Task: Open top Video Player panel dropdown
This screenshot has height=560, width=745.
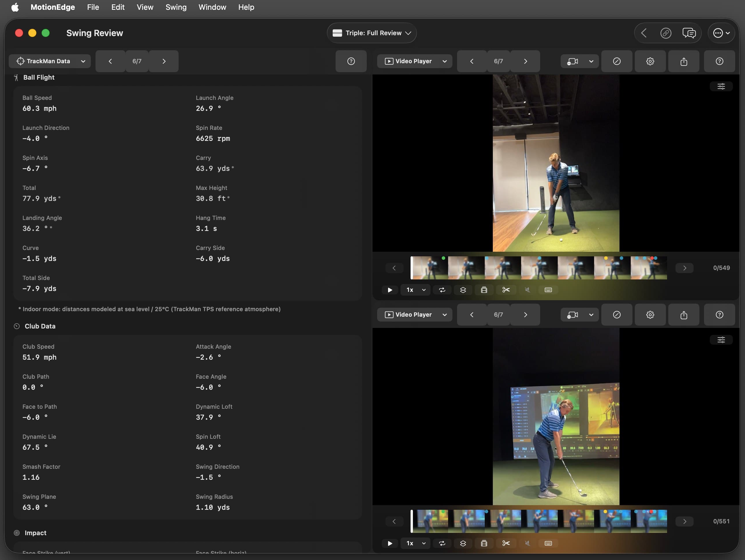Action: (x=414, y=61)
